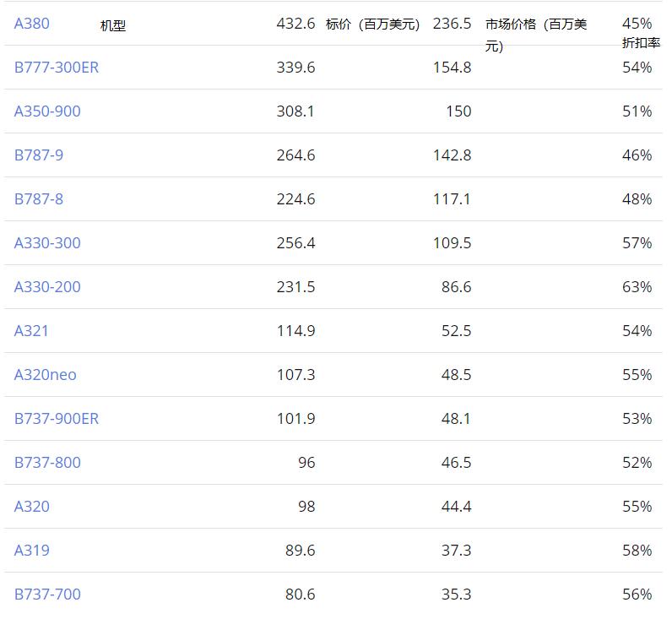This screenshot has width=672, height=619.
Task: Select A319 list price 89.6
Action: (300, 551)
